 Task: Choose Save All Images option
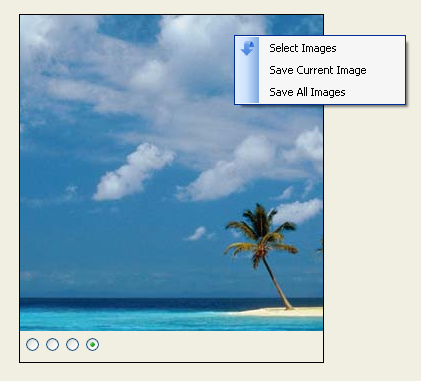[320, 92]
